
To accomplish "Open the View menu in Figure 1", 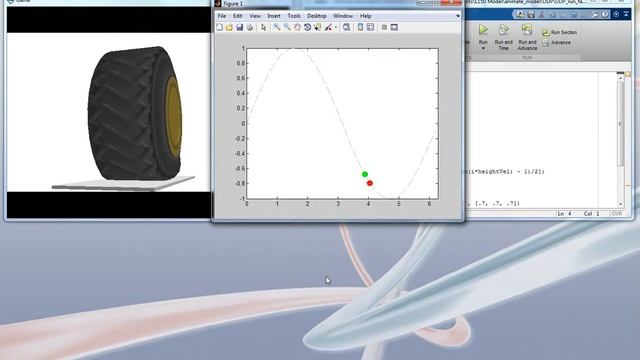I will click(255, 16).
